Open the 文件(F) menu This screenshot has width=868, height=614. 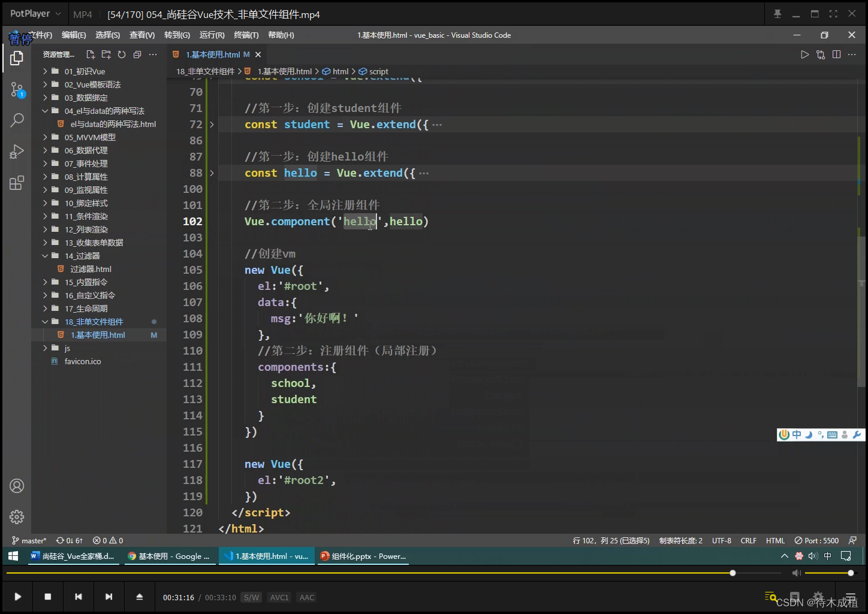[x=40, y=35]
